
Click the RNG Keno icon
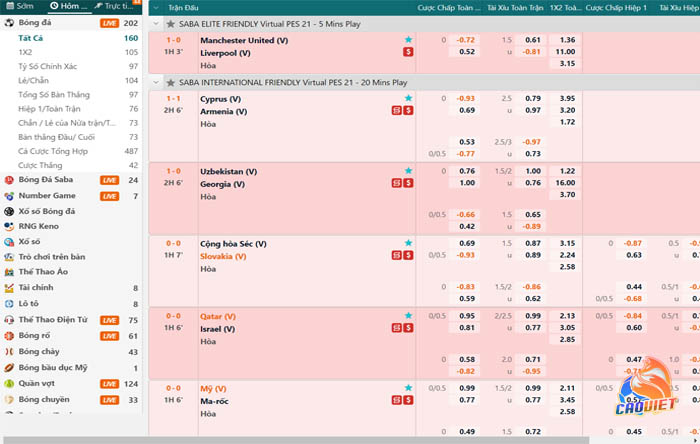click(9, 227)
